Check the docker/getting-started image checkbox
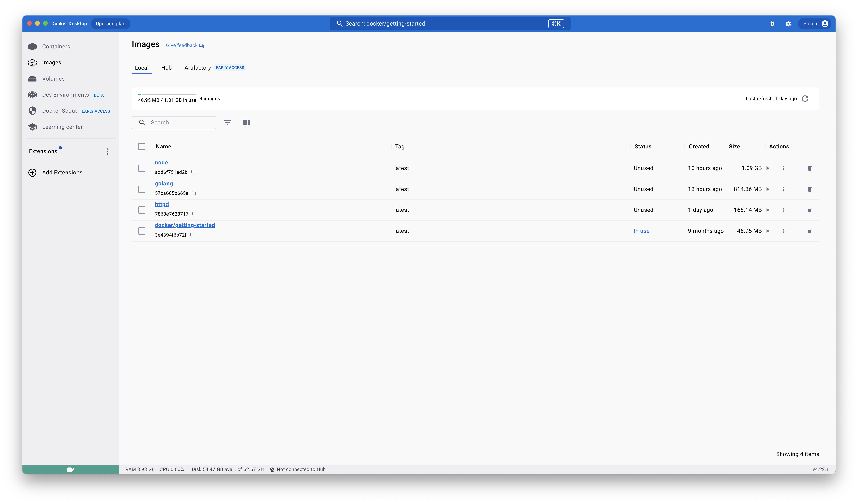 pyautogui.click(x=142, y=231)
